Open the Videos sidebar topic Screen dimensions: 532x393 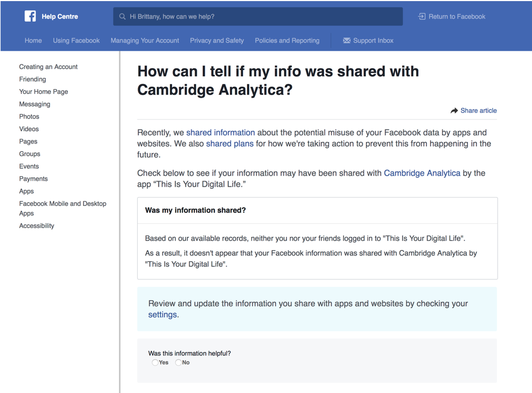pos(29,129)
